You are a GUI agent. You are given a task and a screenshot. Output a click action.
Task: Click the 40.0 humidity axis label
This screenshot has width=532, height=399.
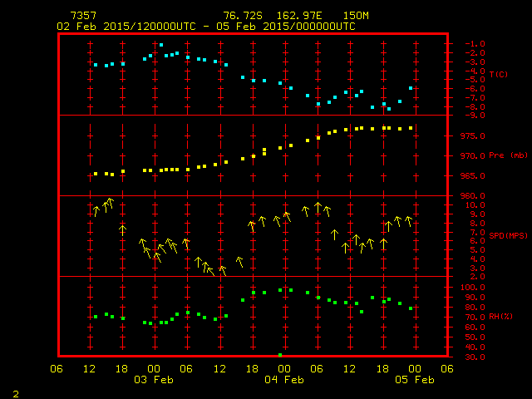[x=475, y=347]
